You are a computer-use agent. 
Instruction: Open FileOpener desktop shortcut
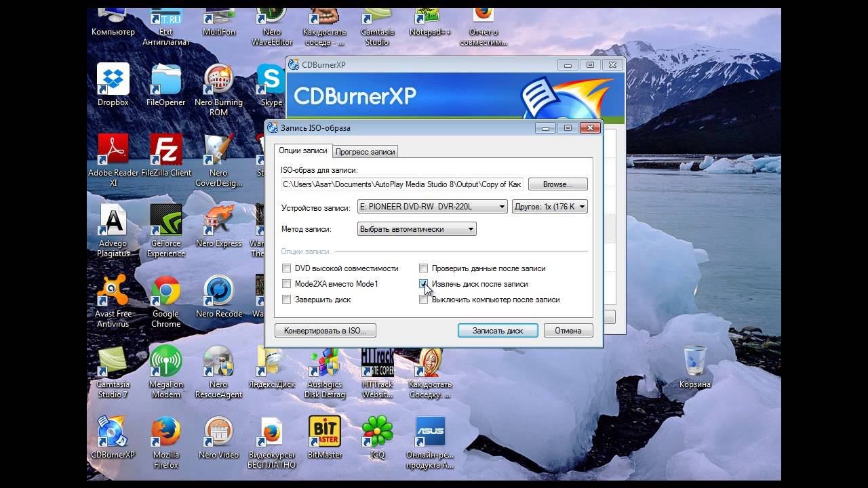pyautogui.click(x=165, y=85)
